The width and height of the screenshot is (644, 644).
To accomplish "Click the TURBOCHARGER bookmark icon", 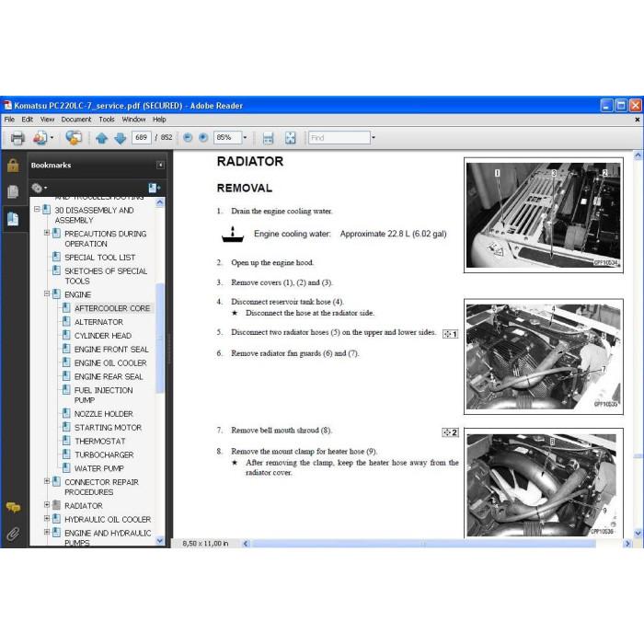I will point(66,454).
